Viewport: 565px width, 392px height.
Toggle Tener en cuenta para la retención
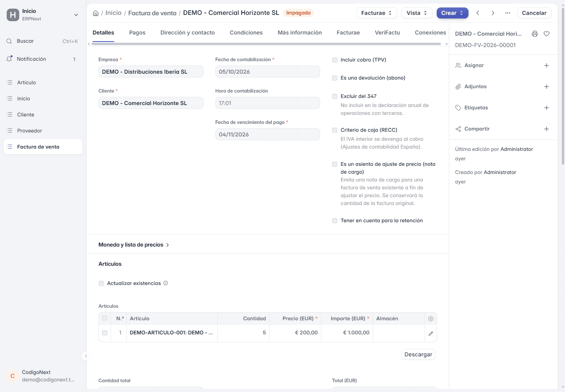tap(335, 221)
